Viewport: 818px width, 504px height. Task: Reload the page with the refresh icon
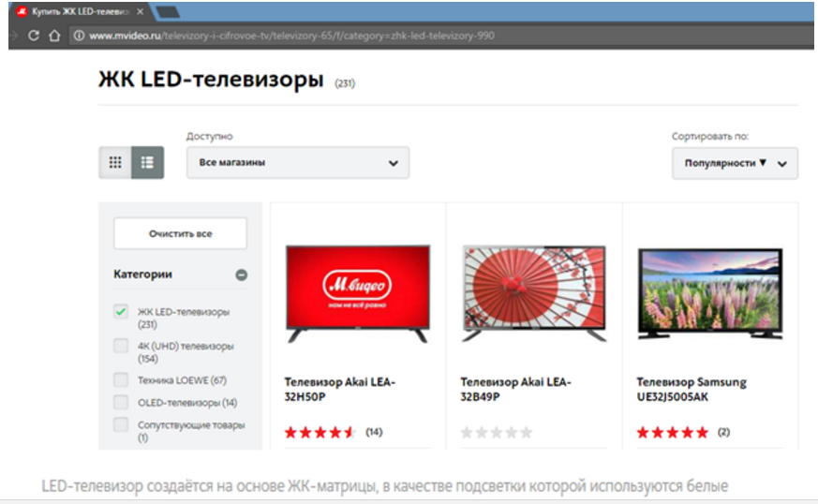(34, 36)
